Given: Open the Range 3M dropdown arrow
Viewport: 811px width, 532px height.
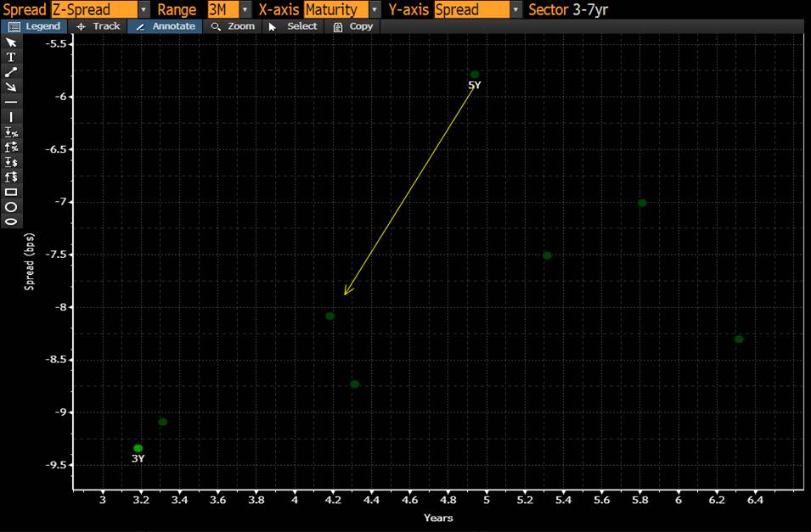Looking at the screenshot, I should (x=245, y=10).
